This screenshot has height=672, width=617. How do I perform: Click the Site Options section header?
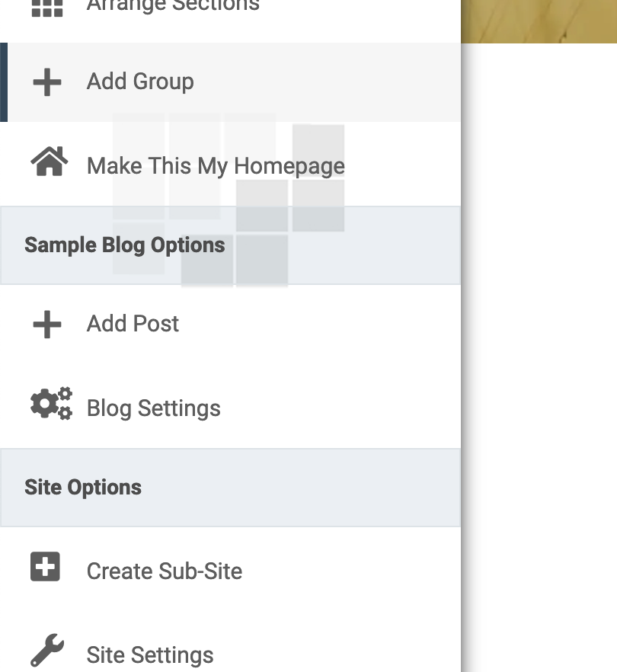[x=83, y=488]
